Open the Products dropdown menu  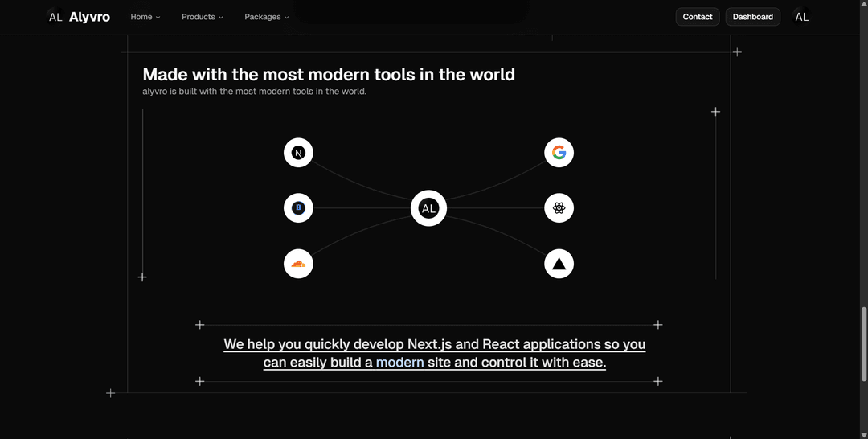click(x=202, y=17)
